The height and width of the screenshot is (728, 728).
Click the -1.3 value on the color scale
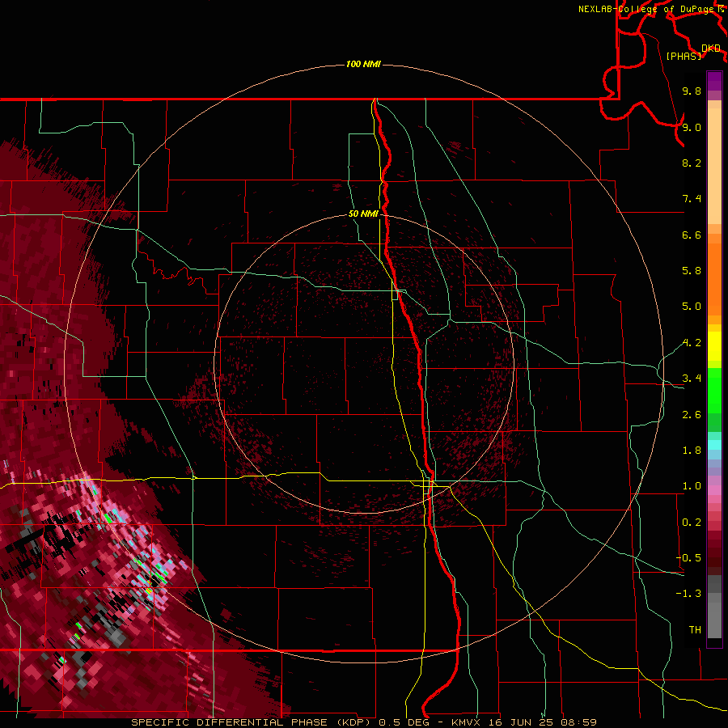688,594
